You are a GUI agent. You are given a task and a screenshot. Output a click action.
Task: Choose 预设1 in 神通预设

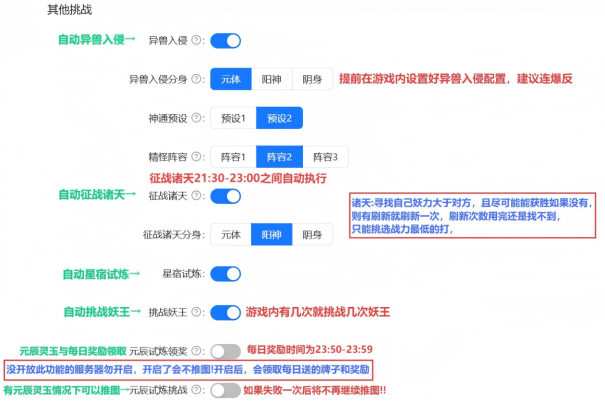tap(232, 117)
